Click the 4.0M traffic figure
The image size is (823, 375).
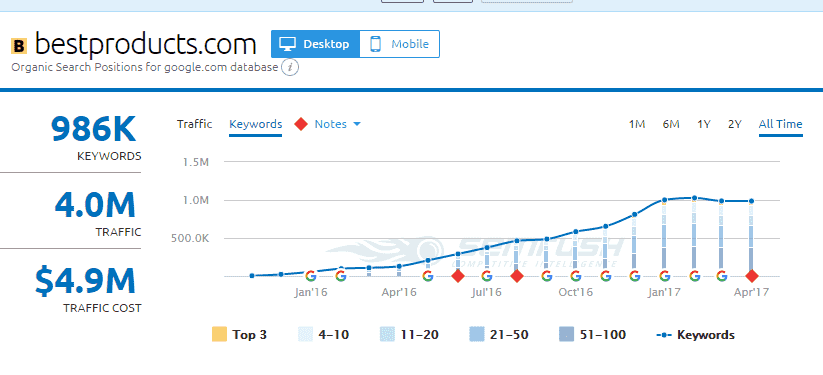click(x=95, y=205)
